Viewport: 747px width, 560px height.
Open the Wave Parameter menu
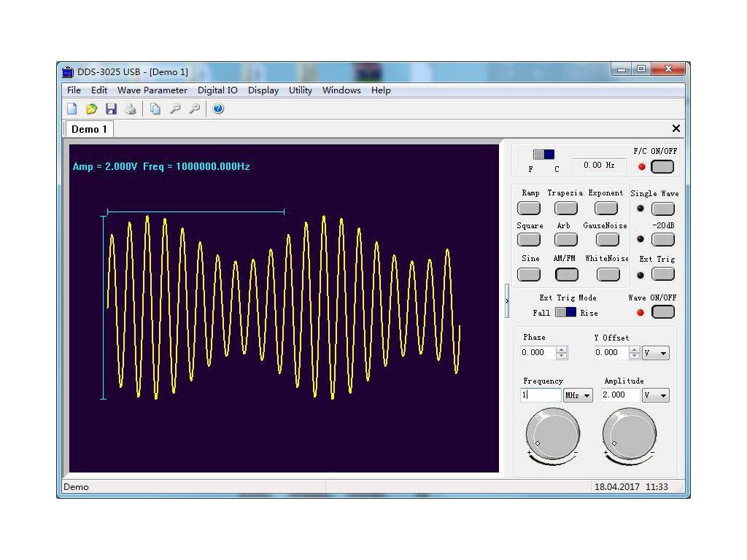point(152,90)
